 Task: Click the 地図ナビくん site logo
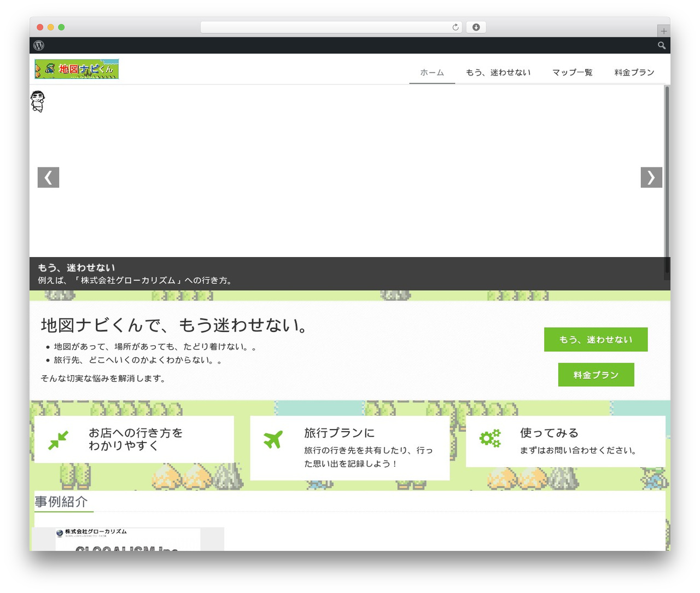77,69
